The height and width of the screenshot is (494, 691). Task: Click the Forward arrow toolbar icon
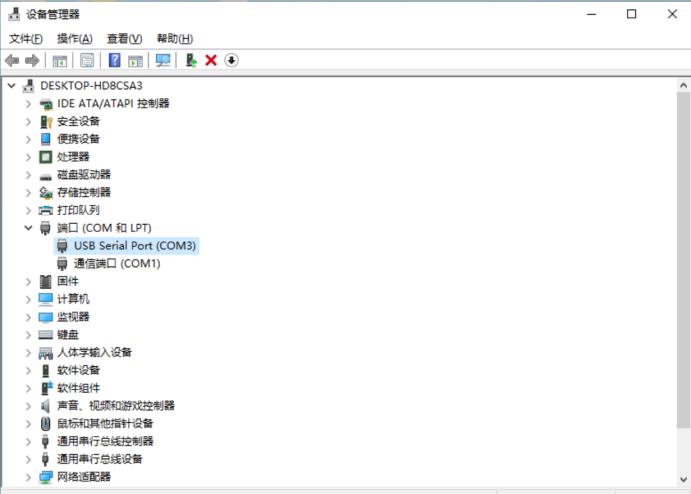point(32,60)
